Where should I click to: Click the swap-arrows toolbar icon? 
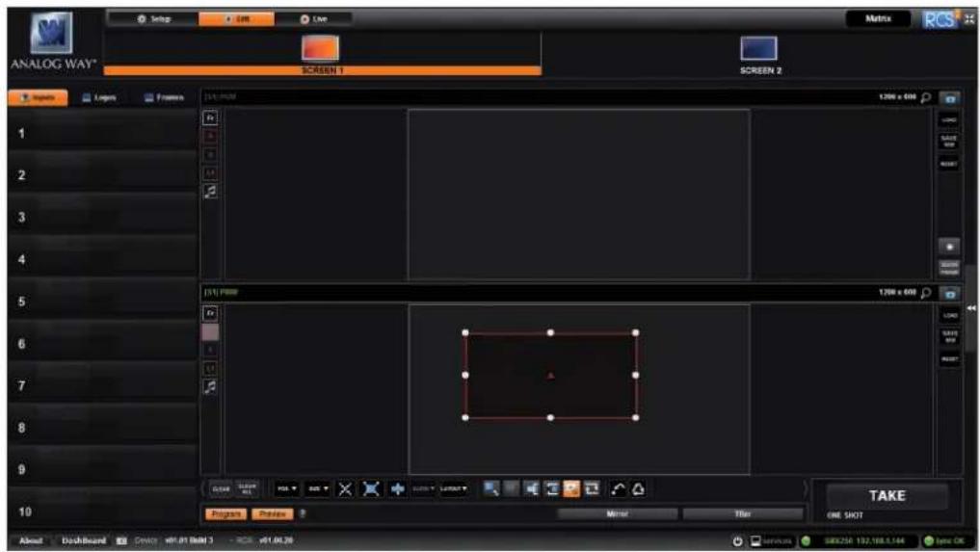[592, 488]
